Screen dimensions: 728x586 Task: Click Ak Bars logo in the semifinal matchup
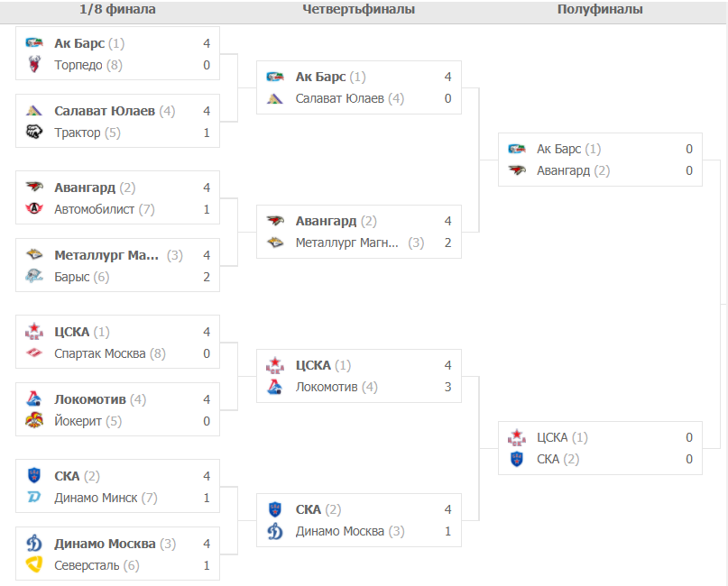[x=517, y=149]
